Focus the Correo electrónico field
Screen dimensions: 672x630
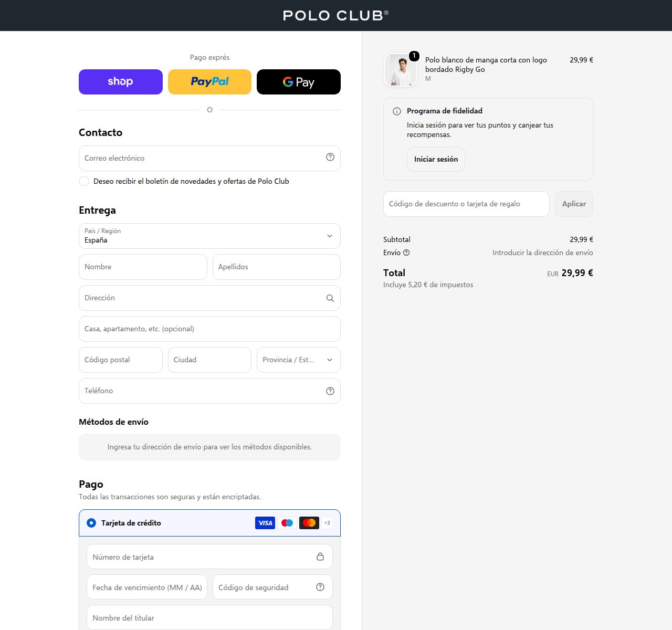(209, 158)
